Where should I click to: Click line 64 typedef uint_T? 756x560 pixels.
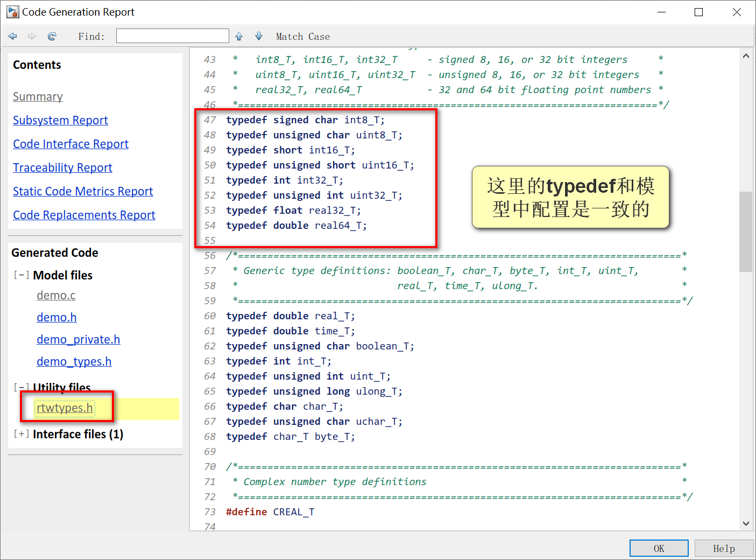click(x=308, y=376)
